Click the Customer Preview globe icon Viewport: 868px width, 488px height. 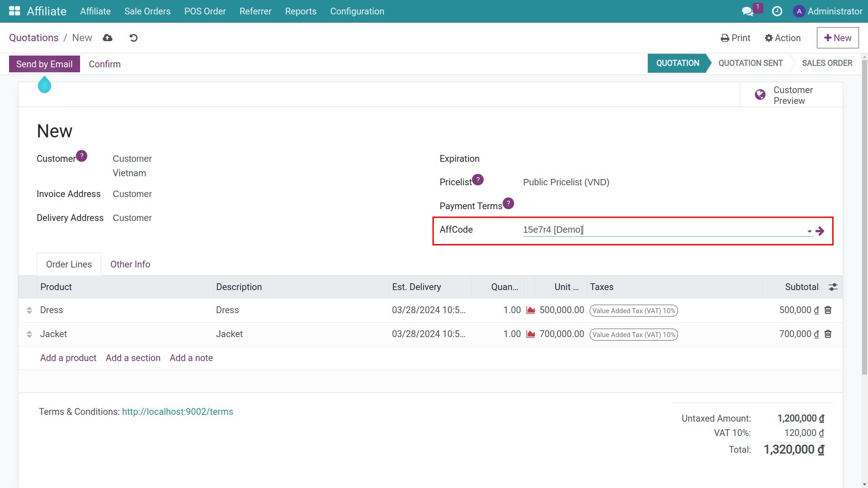coord(760,94)
